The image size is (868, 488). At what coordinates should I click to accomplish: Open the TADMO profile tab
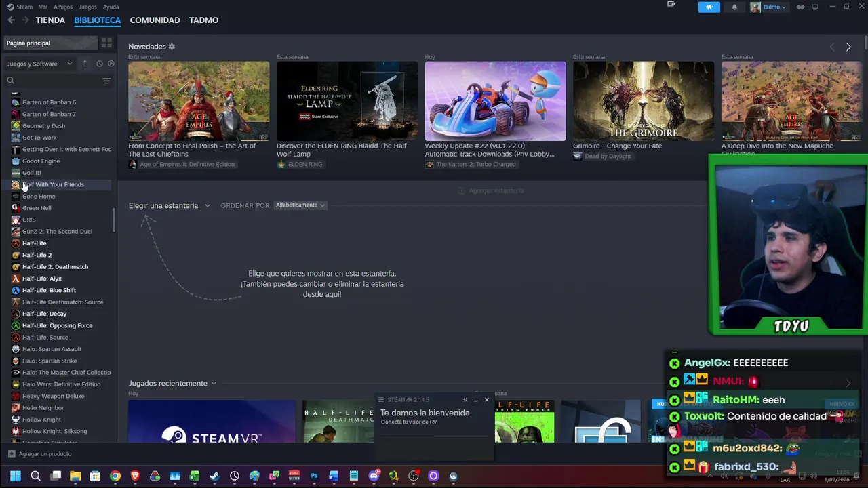203,20
